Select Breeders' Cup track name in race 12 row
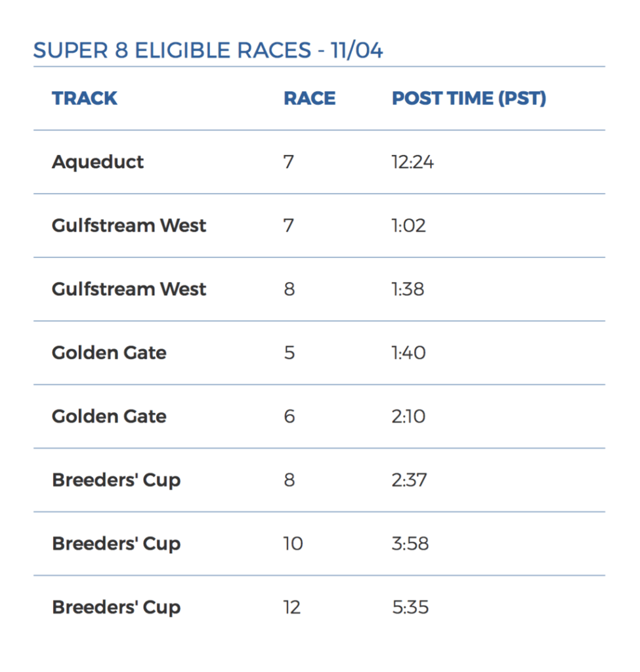This screenshot has width=640, height=672. pos(116,607)
